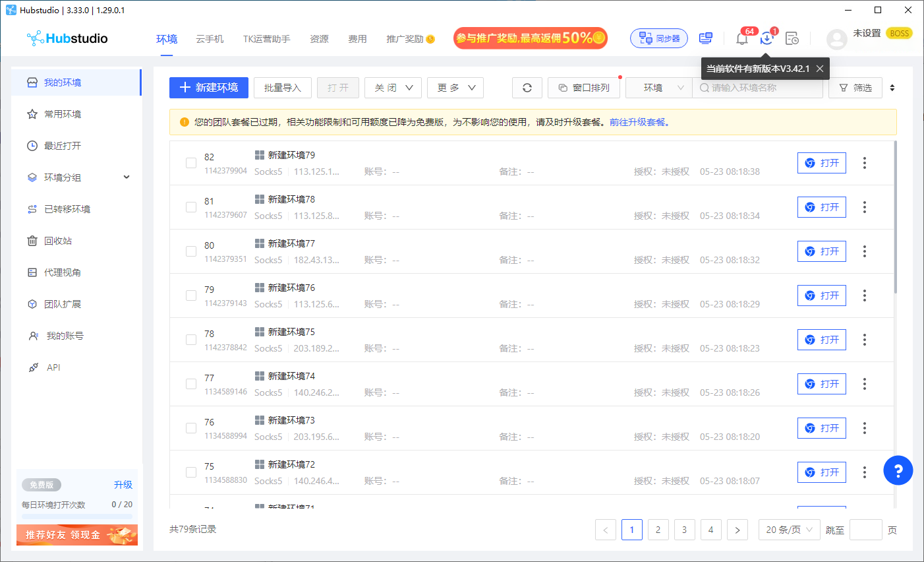This screenshot has height=562, width=924.
Task: Open the scheduled task log icon
Action: [792, 38]
